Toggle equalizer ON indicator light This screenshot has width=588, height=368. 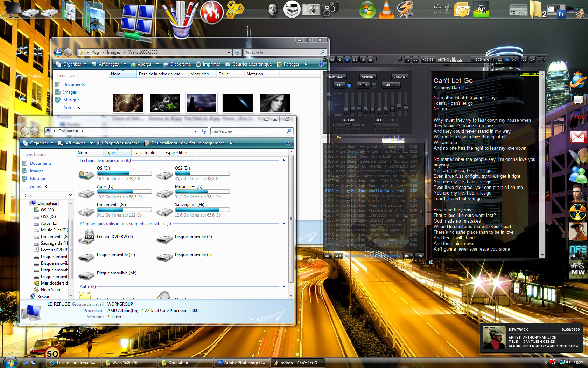point(349,85)
